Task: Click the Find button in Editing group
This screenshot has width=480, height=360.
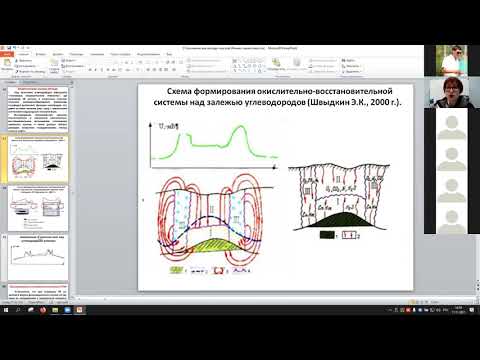Action: (349, 60)
